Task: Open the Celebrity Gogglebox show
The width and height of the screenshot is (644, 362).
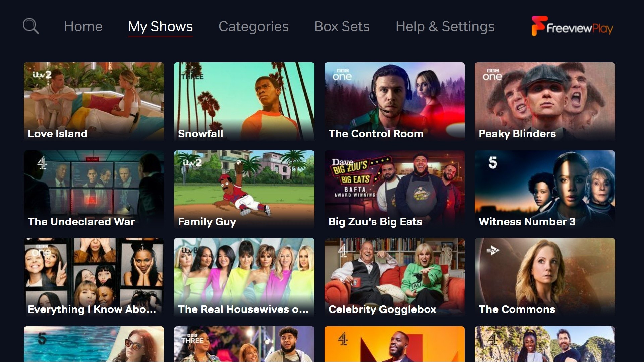Action: [x=394, y=277]
